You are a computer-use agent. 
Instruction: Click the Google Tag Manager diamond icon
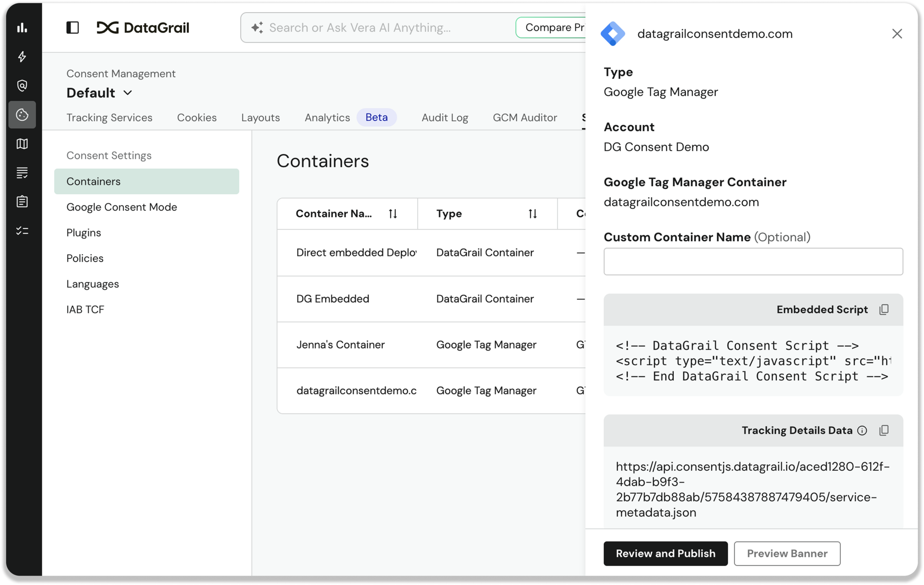click(x=613, y=34)
